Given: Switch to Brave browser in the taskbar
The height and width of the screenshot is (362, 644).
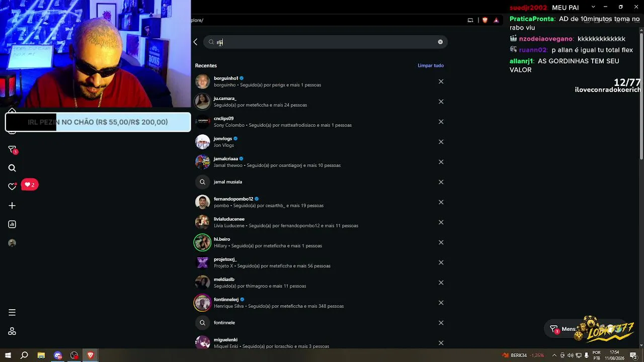Looking at the screenshot, I should 91,355.
